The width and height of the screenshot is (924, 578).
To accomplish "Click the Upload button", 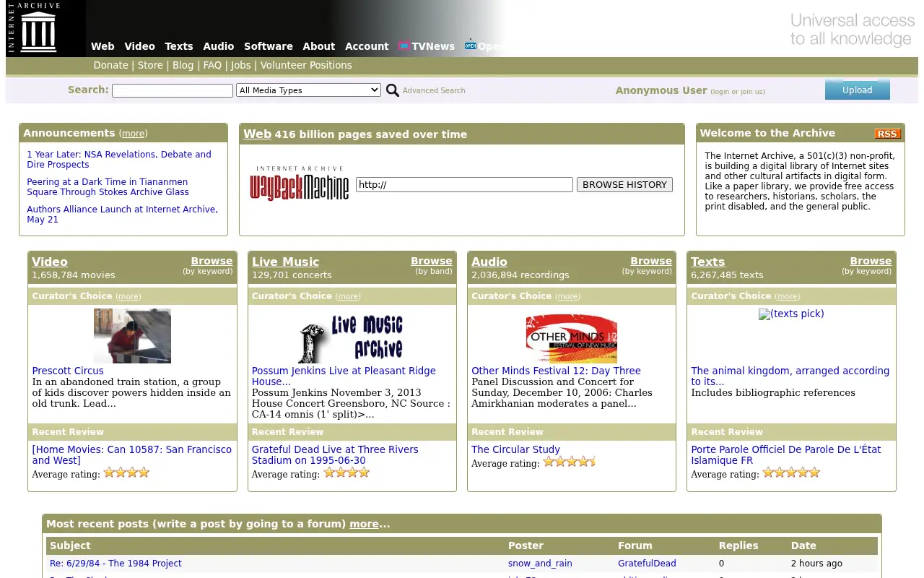I will [x=858, y=90].
